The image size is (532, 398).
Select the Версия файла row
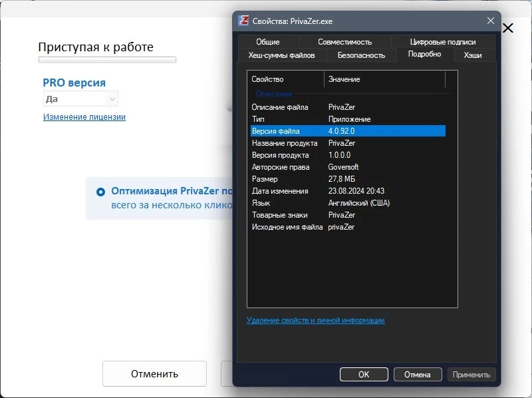click(x=348, y=131)
